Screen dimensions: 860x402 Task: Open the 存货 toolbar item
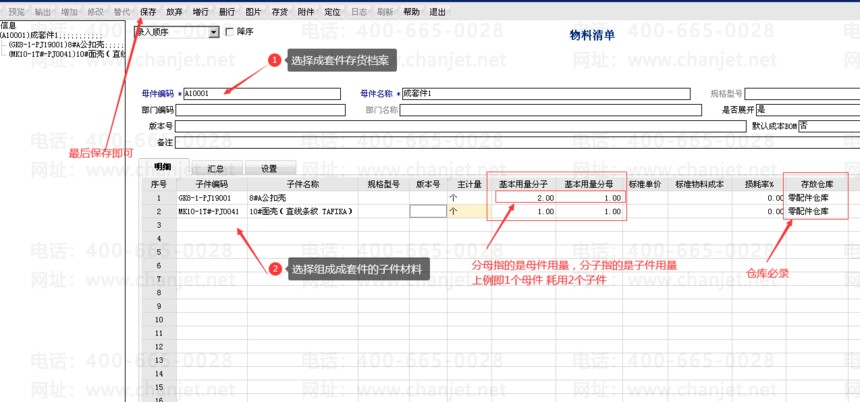tap(280, 12)
